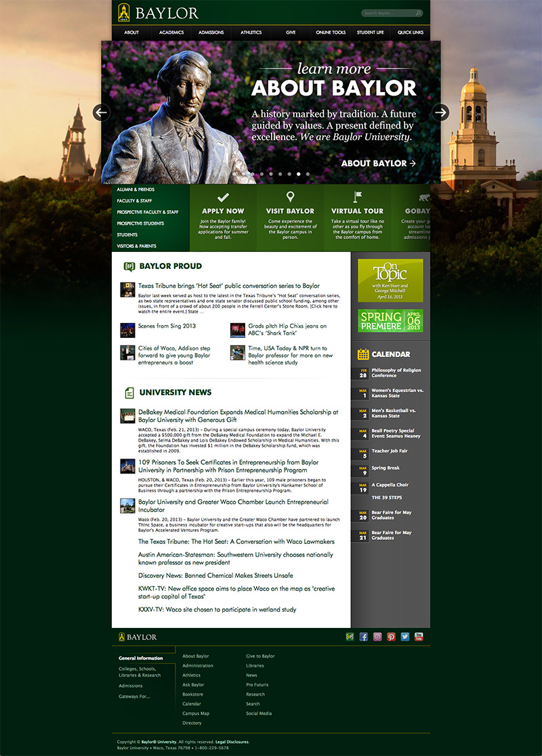
Task: Open the Instagram icon in footer
Action: pyautogui.click(x=377, y=637)
